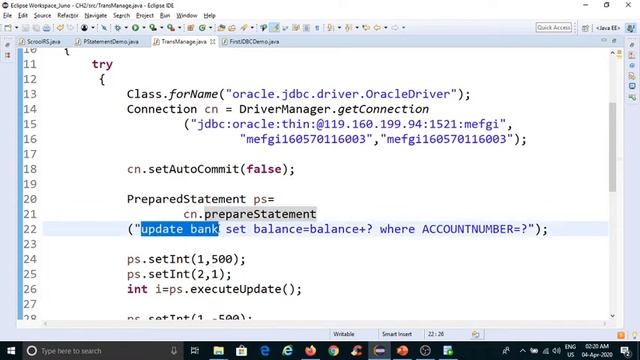The image size is (640, 360).
Task: Click the New Java Package icon
Action: pyautogui.click(x=190, y=28)
